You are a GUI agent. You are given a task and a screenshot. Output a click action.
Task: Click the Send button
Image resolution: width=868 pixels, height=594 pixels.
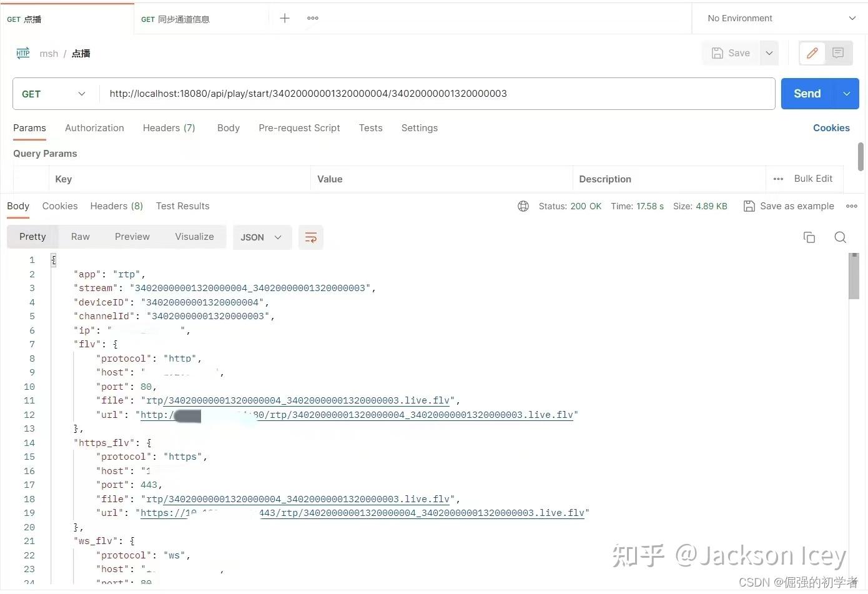coord(806,94)
